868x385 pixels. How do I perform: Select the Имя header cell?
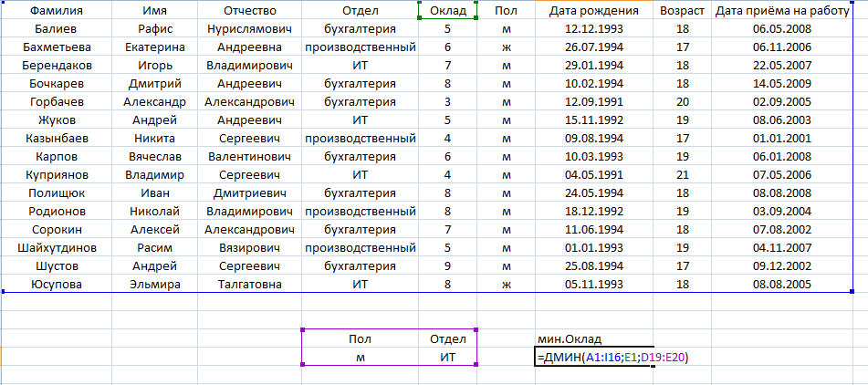[x=154, y=11]
